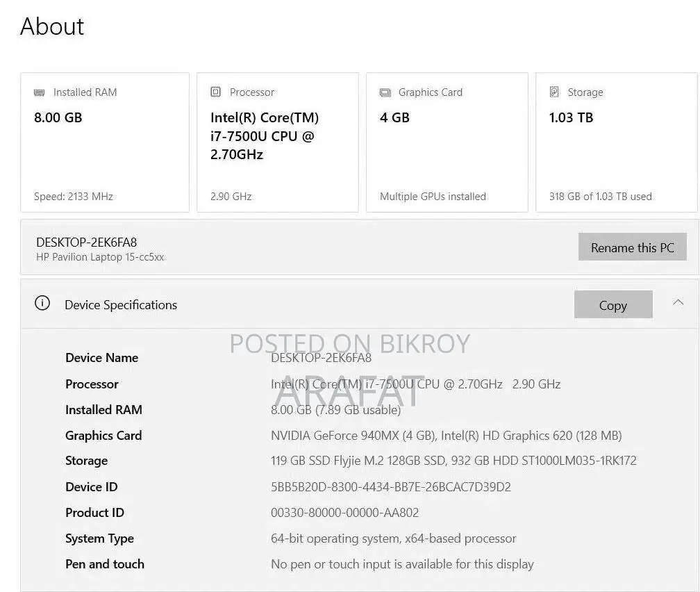
Task: Select the 8.00 GB RAM value
Action: coord(58,117)
